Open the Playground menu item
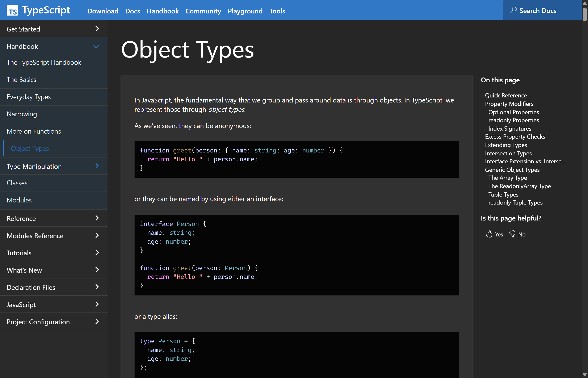The width and height of the screenshot is (588, 378). (x=245, y=11)
